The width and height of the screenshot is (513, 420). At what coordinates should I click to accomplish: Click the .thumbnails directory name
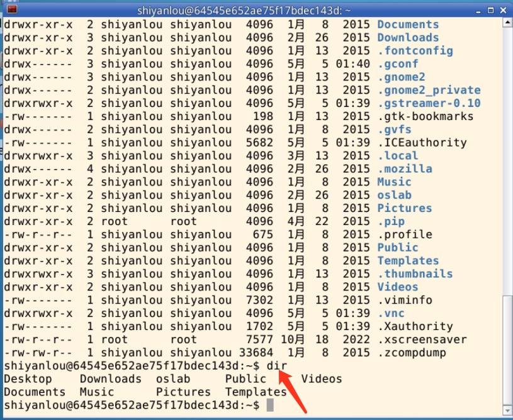tap(415, 274)
